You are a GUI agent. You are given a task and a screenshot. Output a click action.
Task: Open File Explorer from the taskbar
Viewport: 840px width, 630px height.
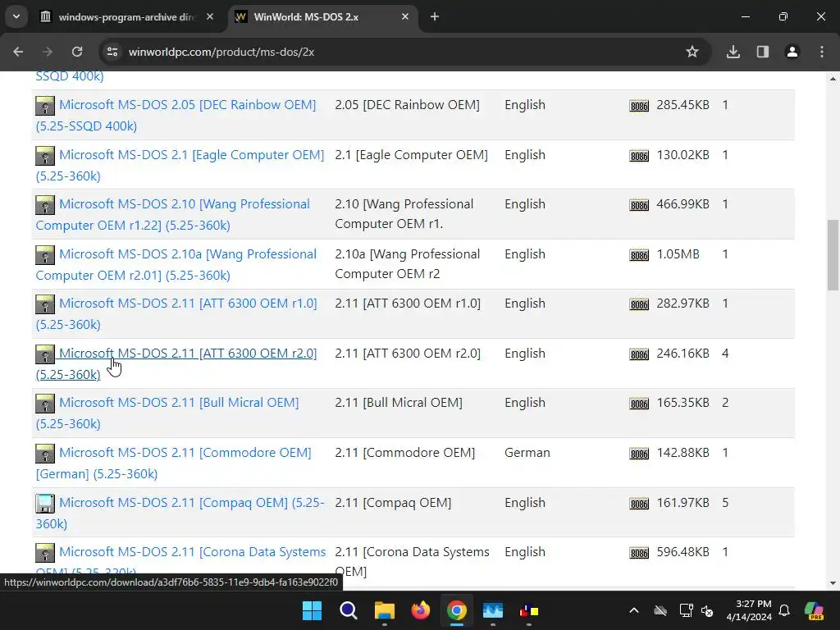(x=384, y=610)
